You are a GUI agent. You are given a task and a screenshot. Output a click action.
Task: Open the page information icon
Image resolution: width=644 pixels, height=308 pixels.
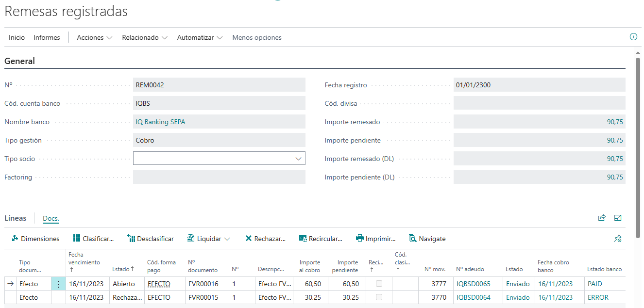pos(633,37)
